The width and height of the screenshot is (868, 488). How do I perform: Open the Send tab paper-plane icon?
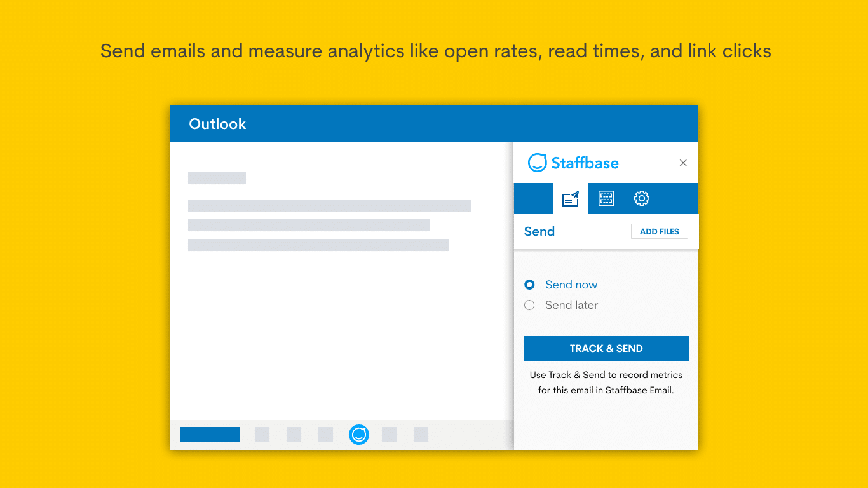tap(571, 198)
